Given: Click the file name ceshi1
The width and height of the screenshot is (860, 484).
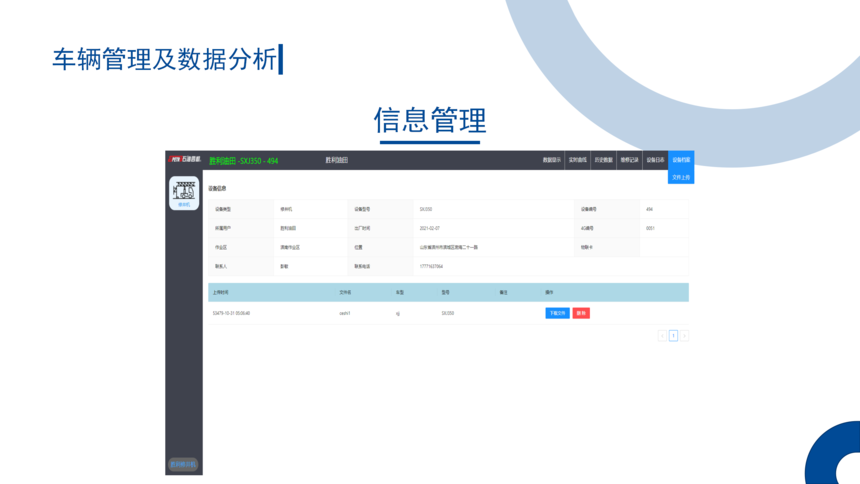Looking at the screenshot, I should (344, 313).
